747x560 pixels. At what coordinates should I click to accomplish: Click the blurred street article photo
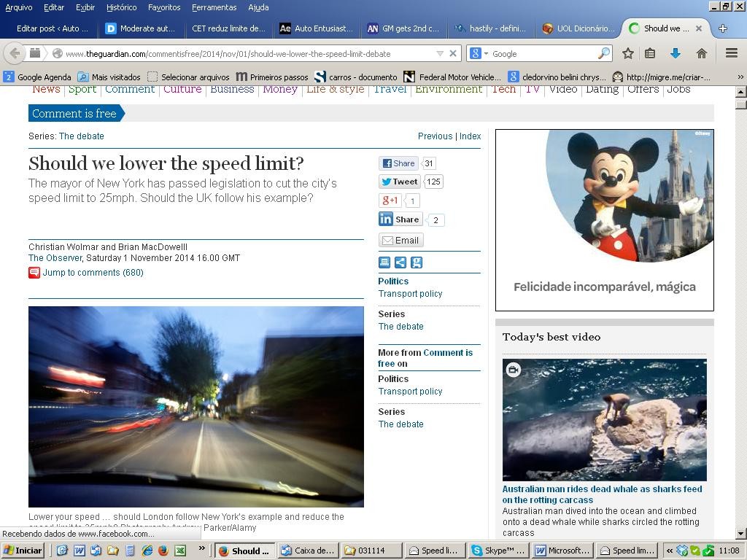(x=196, y=406)
